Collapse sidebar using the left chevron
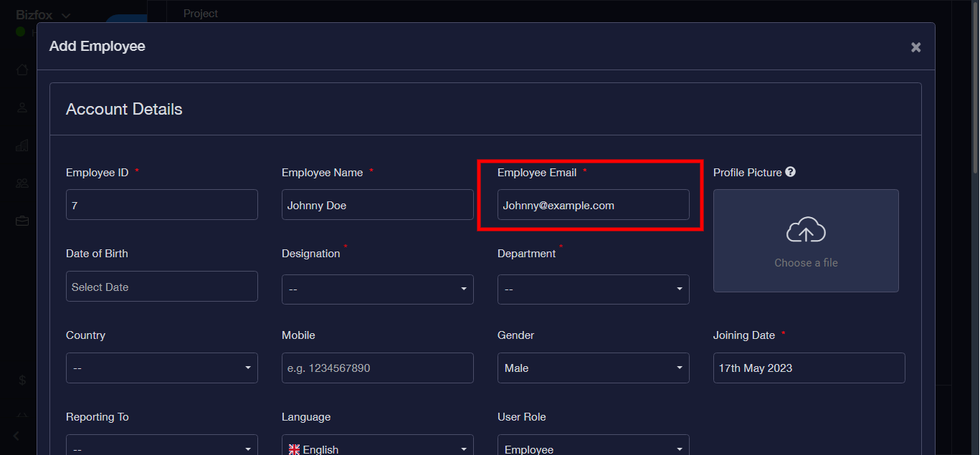Screen dimensions: 980x455 16,436
